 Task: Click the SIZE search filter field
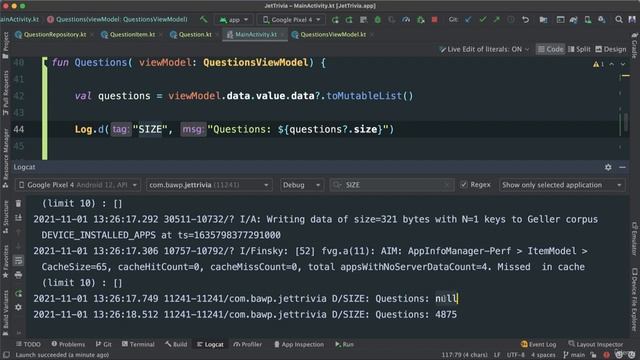tap(391, 185)
